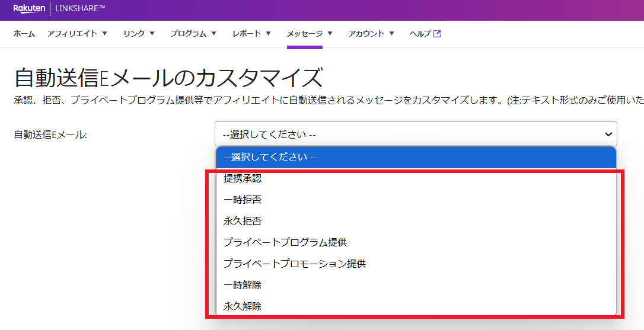Open the レポート menu
Screen dimensions: 644x330
(x=251, y=34)
